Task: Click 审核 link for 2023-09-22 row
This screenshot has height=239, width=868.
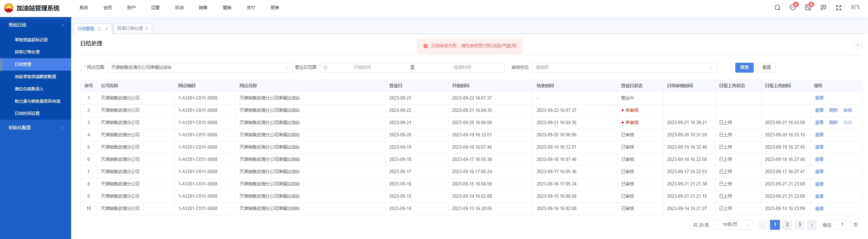Action: [847, 110]
